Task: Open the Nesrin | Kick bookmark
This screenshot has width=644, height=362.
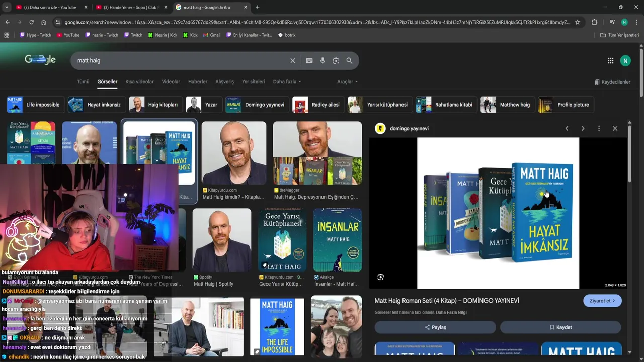Action: [x=163, y=35]
